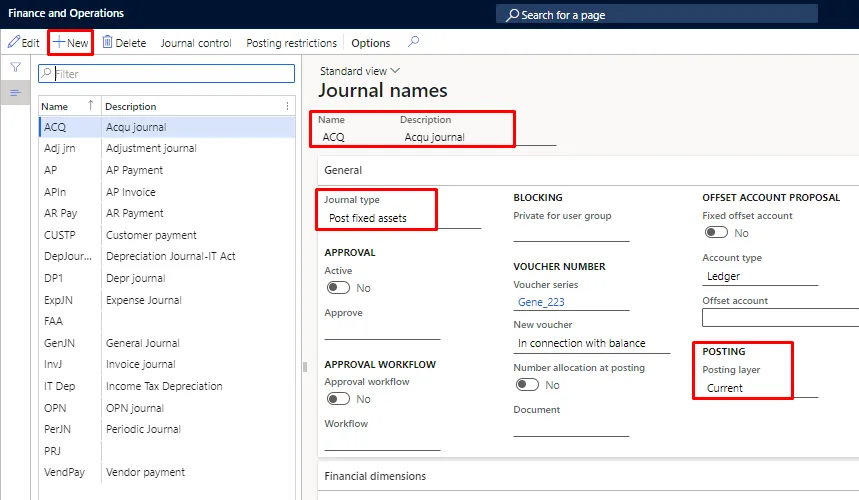Screen dimensions: 859x500
Task: Toggle Number allocation at posting switch
Action: 527,385
